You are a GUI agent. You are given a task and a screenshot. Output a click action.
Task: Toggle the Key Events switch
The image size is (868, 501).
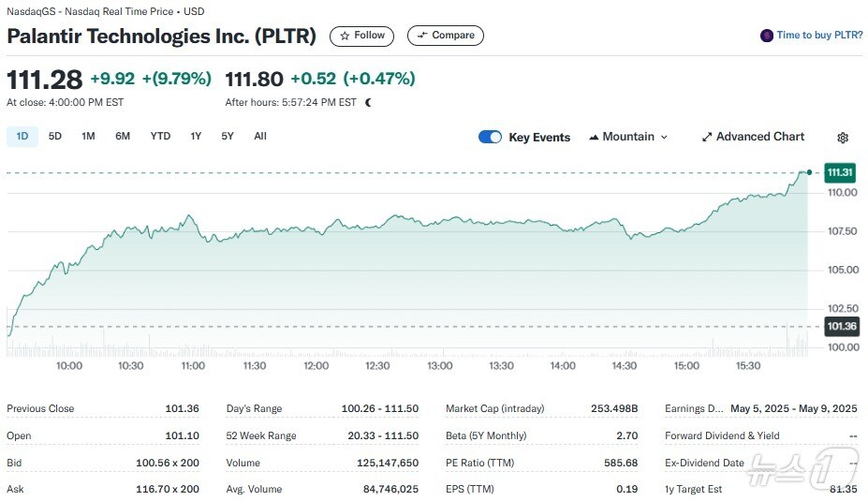[490, 137]
